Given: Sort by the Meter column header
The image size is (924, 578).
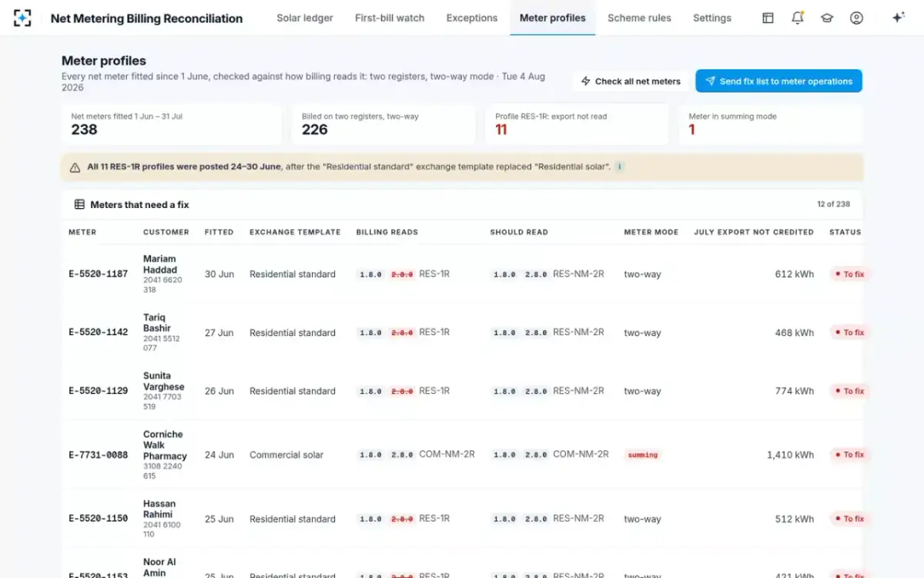Looking at the screenshot, I should pyautogui.click(x=82, y=232).
